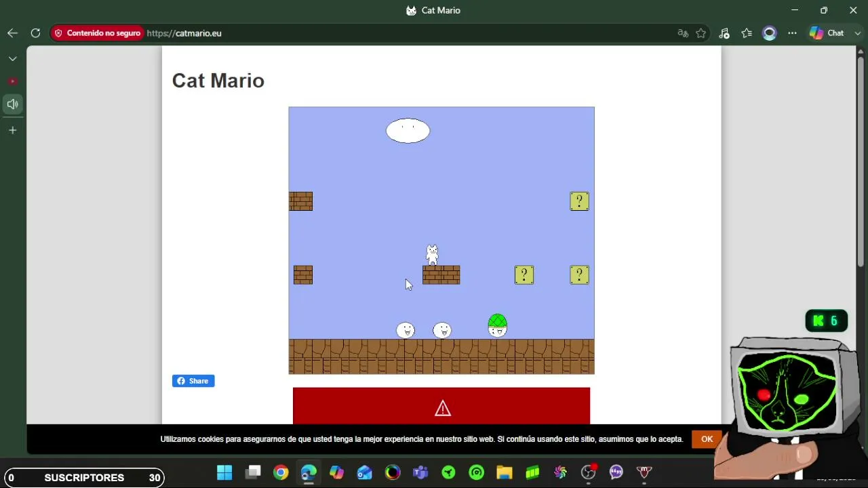Switch to Microsoft Edge in the taskbar
The width and height of the screenshot is (868, 488).
pyautogui.click(x=309, y=472)
